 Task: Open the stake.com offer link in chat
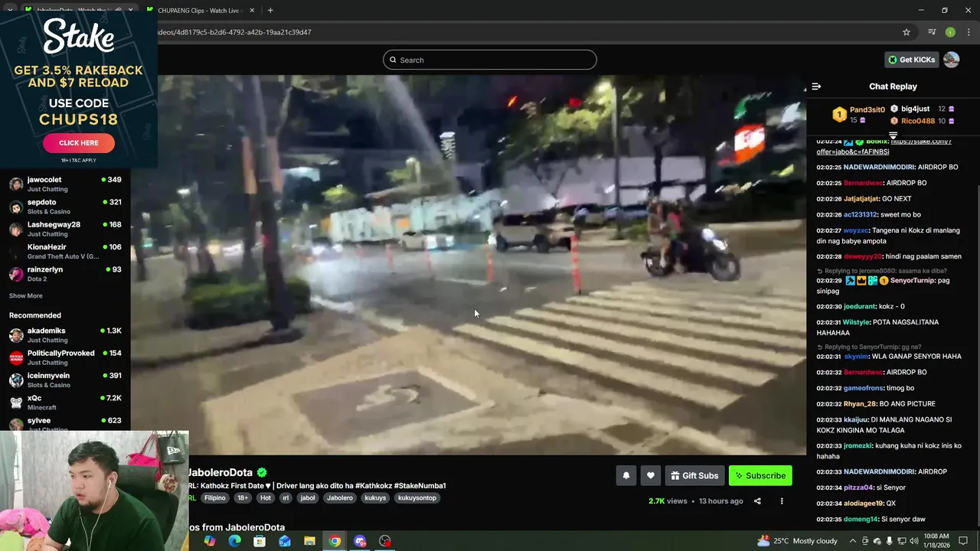point(884,146)
